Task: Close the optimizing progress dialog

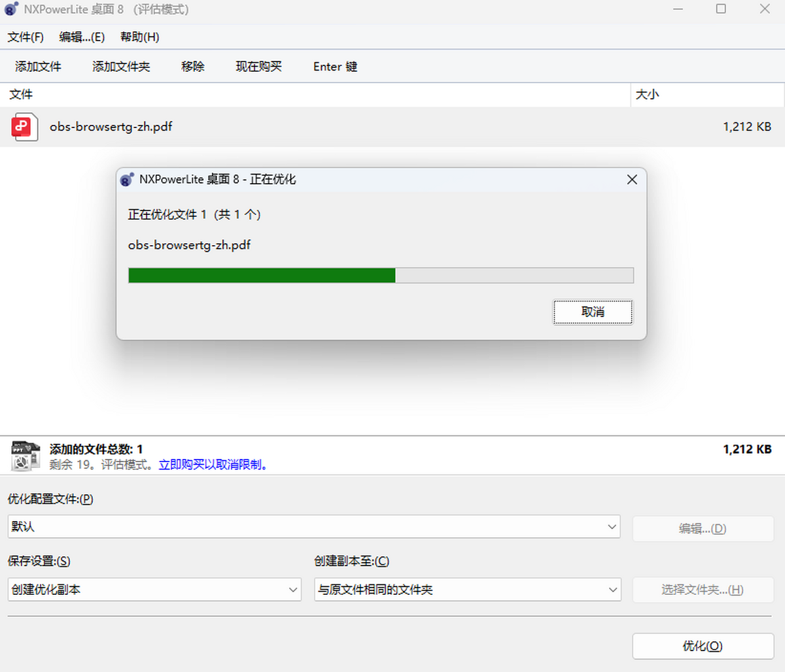Action: [631, 180]
